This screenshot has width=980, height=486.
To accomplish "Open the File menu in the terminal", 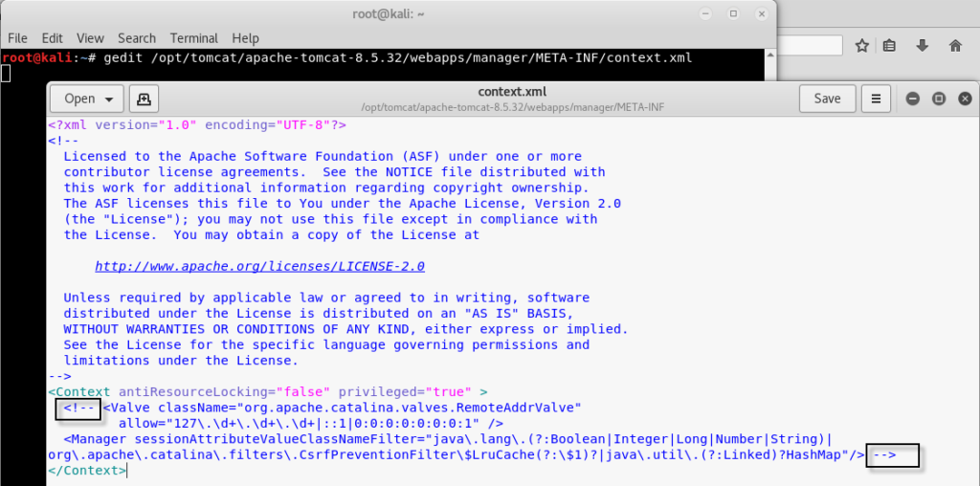I will point(17,38).
